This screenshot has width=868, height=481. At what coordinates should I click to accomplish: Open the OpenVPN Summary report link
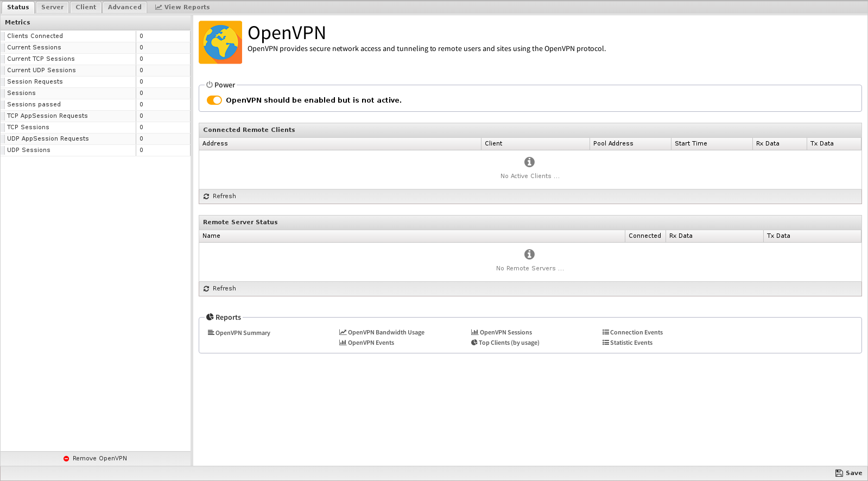click(243, 333)
